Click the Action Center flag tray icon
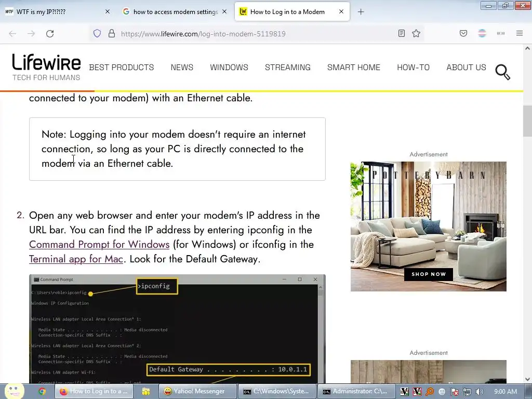The image size is (532, 399). [x=454, y=392]
